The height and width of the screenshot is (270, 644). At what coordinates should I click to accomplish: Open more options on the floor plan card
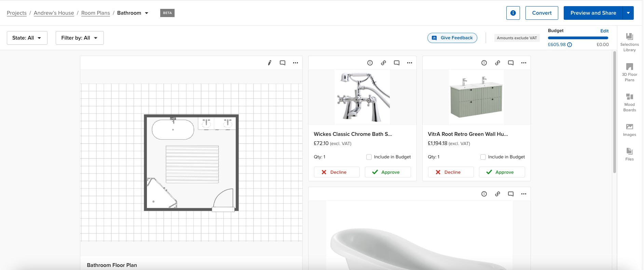pos(296,63)
